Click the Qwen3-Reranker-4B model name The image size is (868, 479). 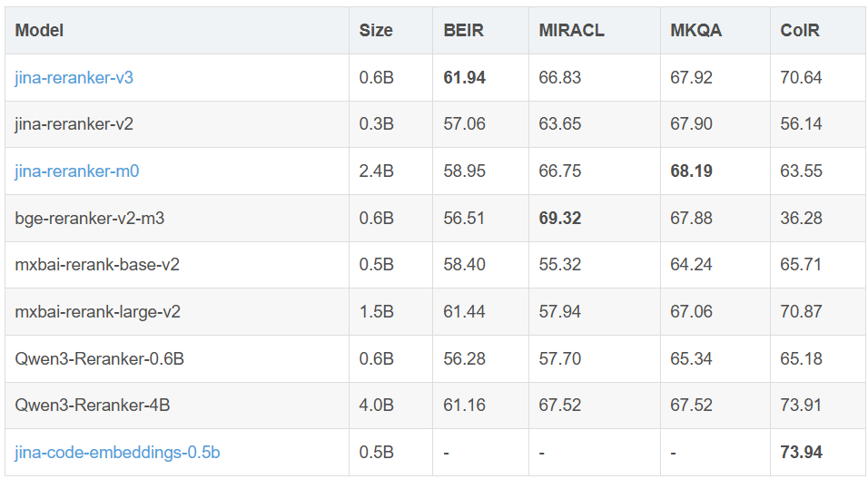[93, 406]
